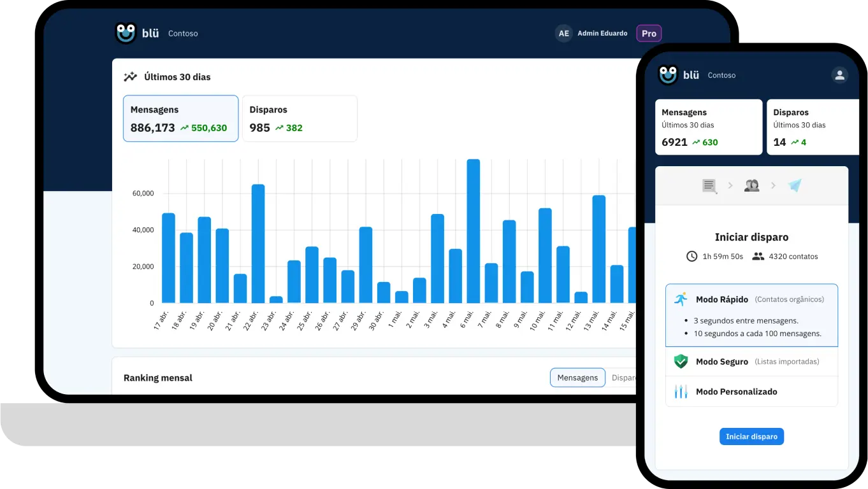Screen dimensions: 868x489
Task: Click the Pro plan badge
Action: (649, 34)
